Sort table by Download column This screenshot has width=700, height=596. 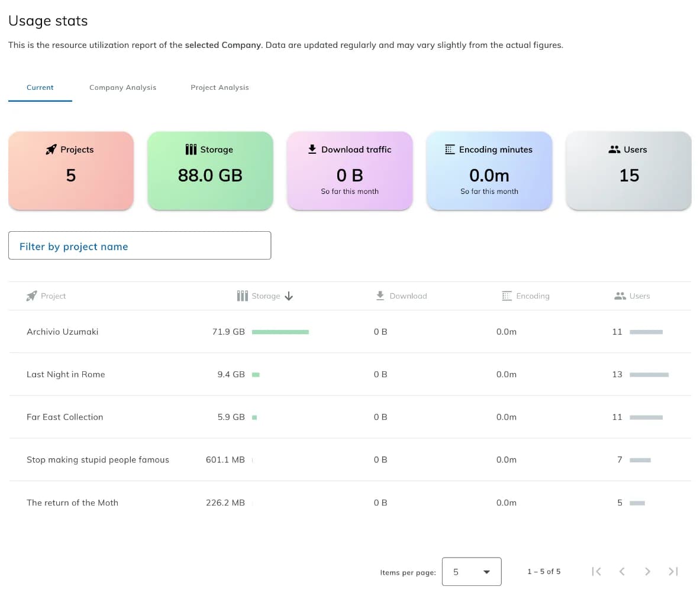tap(408, 296)
